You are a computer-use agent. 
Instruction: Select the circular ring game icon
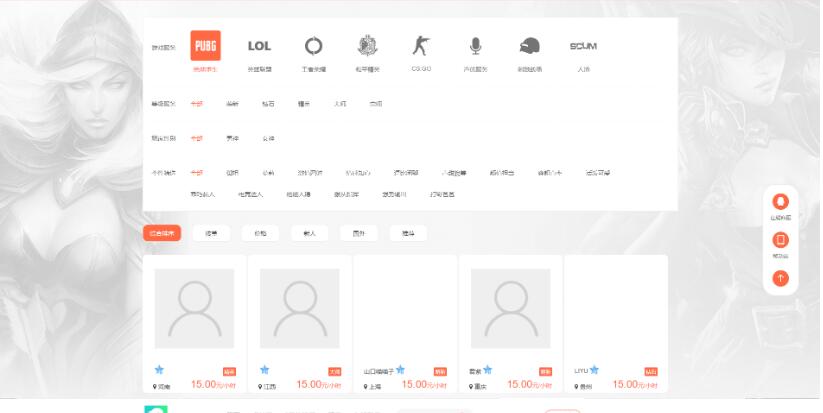313,46
